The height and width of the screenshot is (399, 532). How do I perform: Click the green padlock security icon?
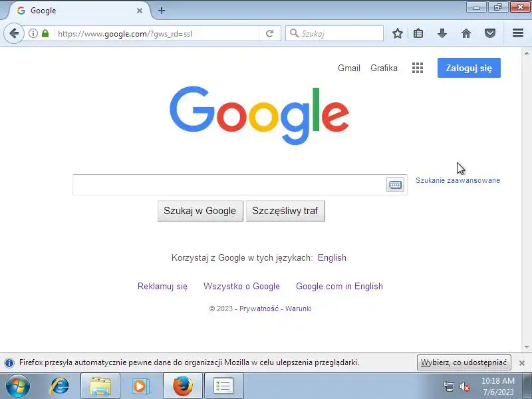(x=45, y=33)
